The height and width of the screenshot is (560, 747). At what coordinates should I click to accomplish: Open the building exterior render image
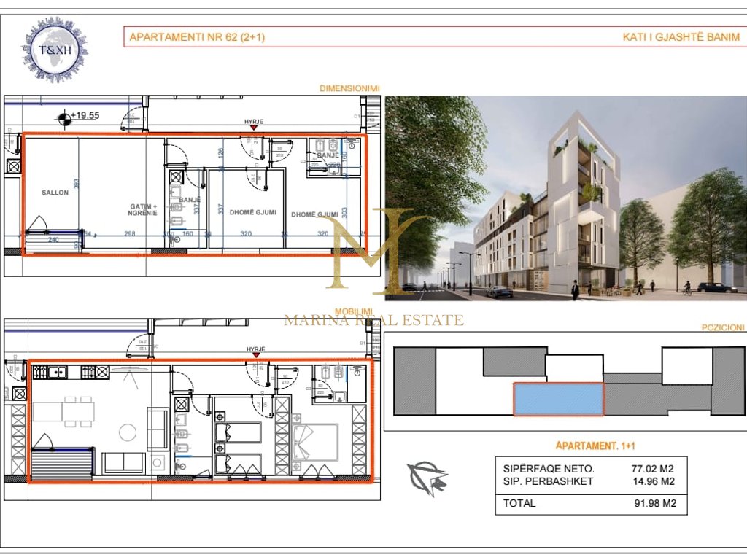(x=565, y=198)
